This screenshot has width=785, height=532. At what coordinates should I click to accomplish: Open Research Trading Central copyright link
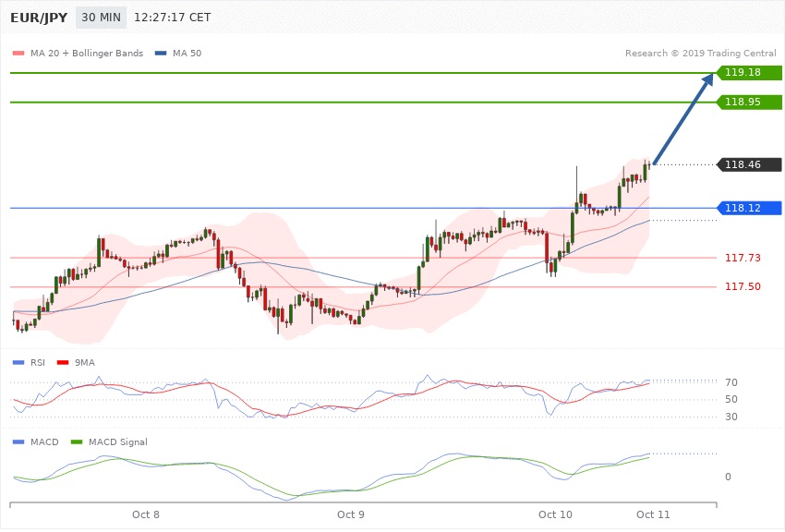[700, 53]
